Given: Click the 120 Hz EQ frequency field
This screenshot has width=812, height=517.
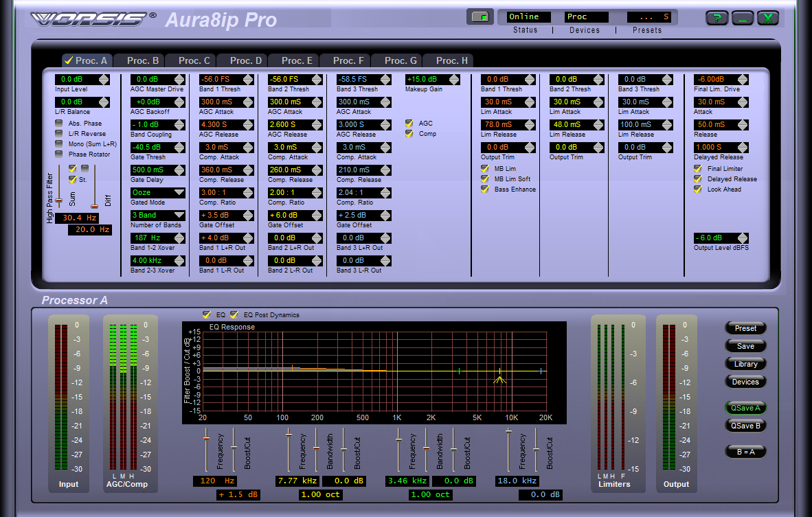Looking at the screenshot, I should [x=215, y=481].
